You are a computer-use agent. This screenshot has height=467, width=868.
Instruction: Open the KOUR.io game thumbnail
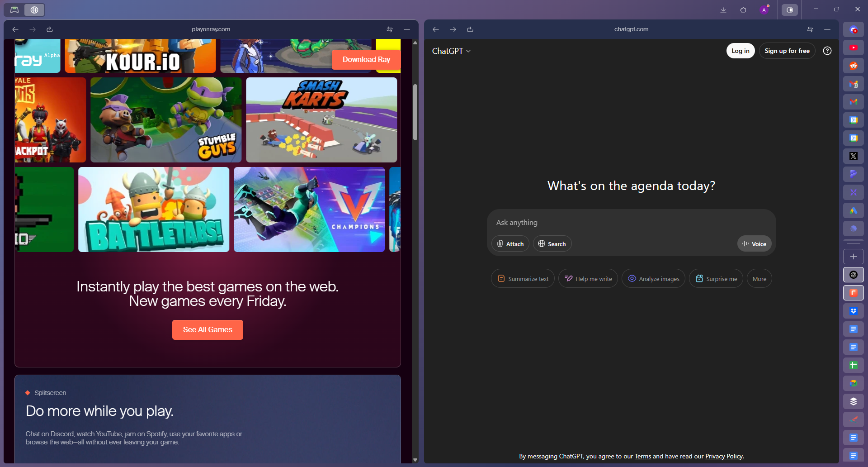click(x=140, y=56)
